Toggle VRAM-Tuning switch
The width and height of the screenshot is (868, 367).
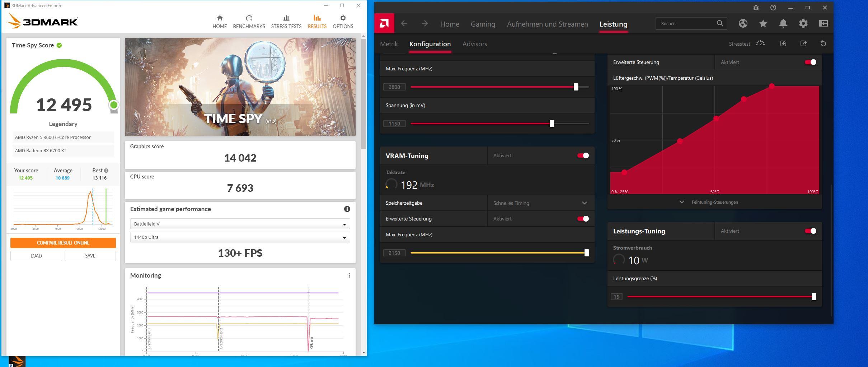583,155
